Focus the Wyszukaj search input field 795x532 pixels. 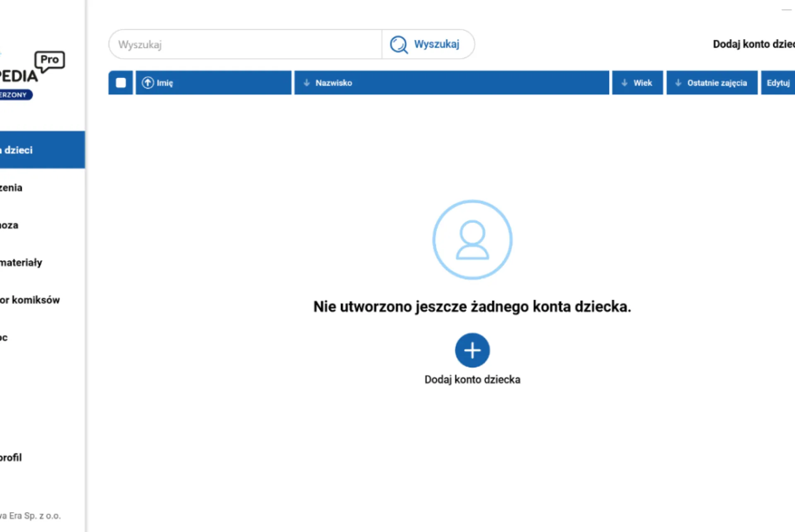click(245, 44)
